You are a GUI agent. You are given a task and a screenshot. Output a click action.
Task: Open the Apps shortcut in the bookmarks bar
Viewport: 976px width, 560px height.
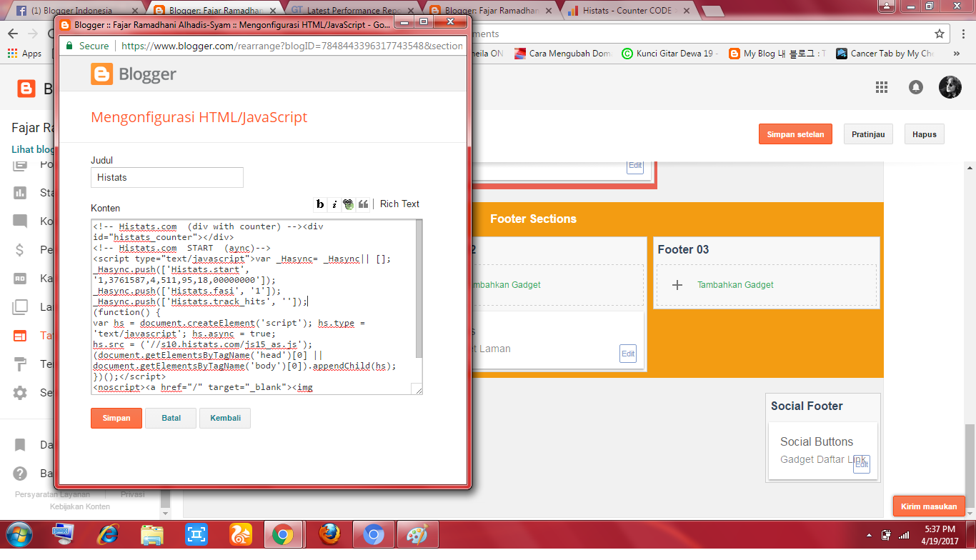coord(24,54)
